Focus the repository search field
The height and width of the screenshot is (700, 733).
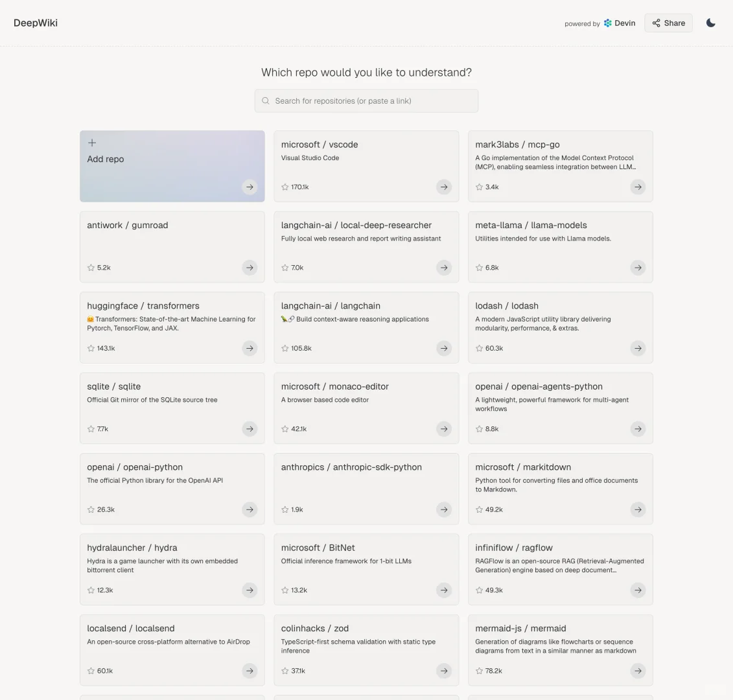coord(366,101)
